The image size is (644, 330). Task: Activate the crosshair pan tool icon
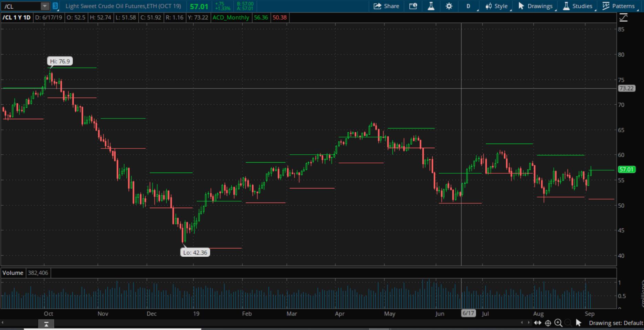(548, 323)
